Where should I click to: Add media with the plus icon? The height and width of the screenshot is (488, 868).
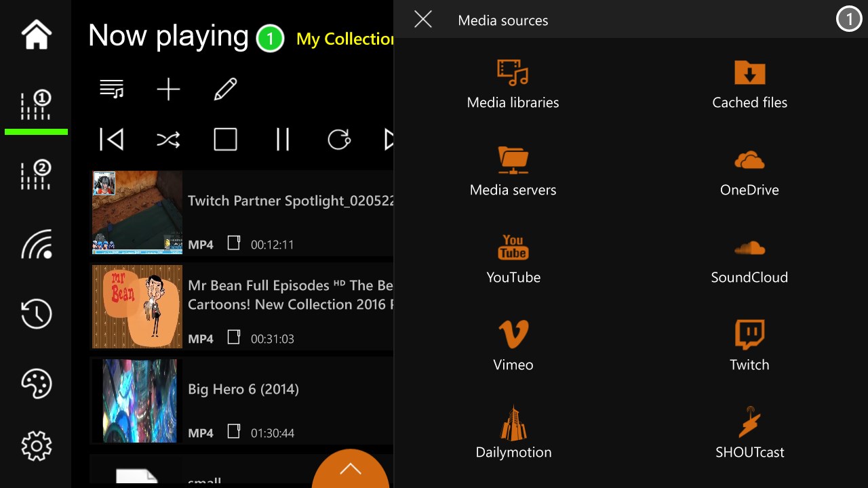tap(168, 89)
